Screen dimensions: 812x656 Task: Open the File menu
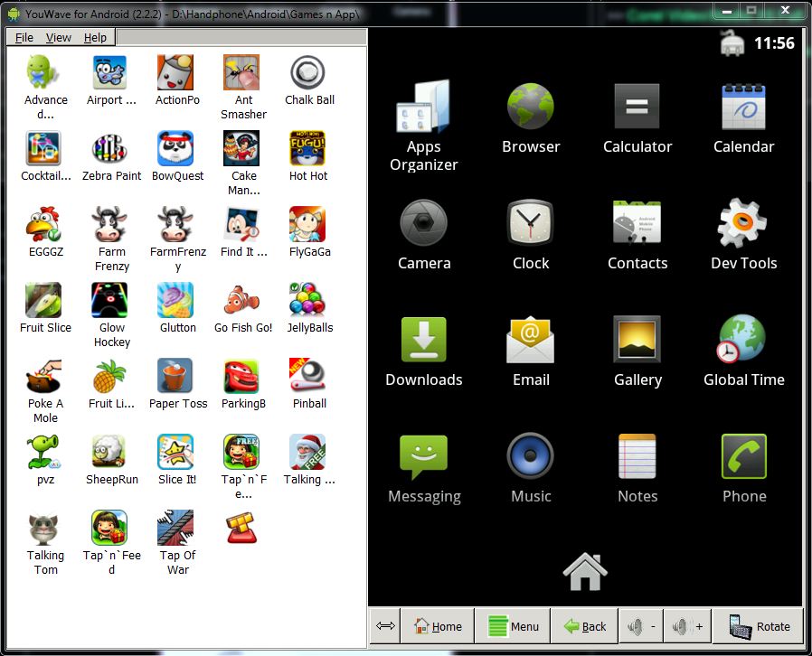[24, 37]
